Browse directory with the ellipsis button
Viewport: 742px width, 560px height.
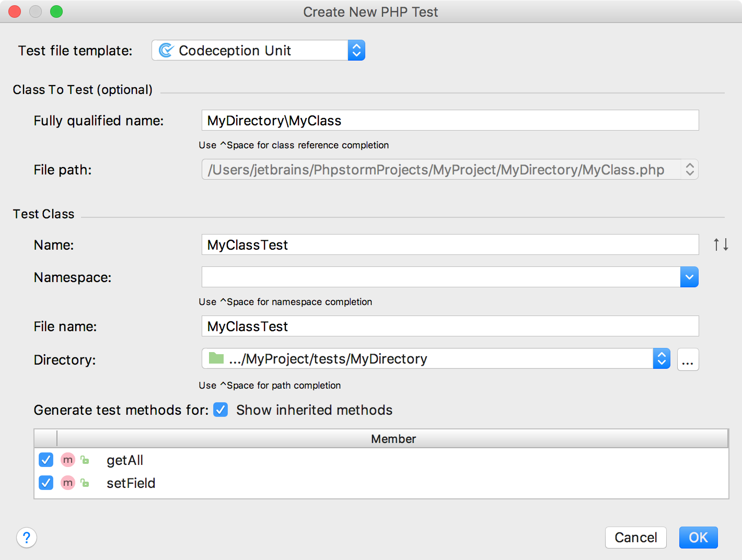pyautogui.click(x=688, y=359)
